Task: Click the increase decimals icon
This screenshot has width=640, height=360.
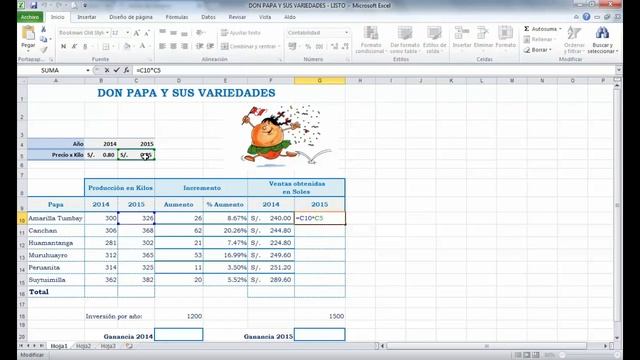Action: (x=335, y=47)
